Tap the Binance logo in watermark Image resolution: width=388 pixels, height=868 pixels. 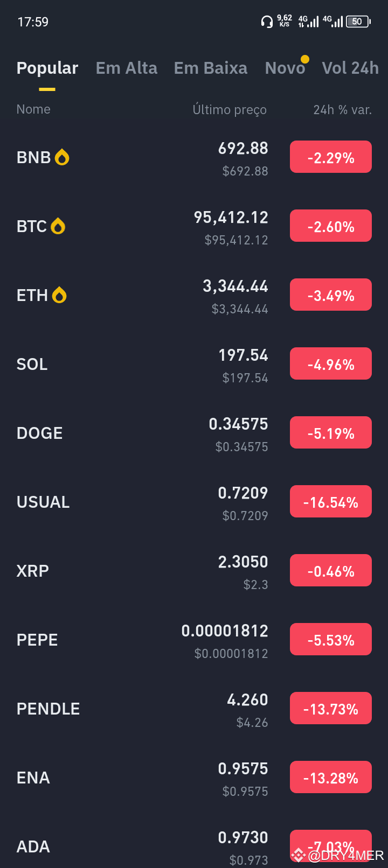[298, 855]
